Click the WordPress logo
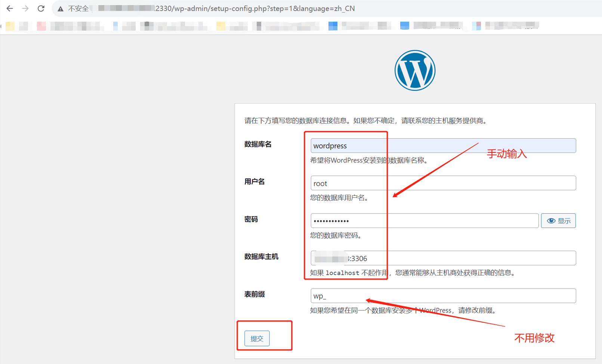This screenshot has height=364, width=602. pyautogui.click(x=415, y=70)
